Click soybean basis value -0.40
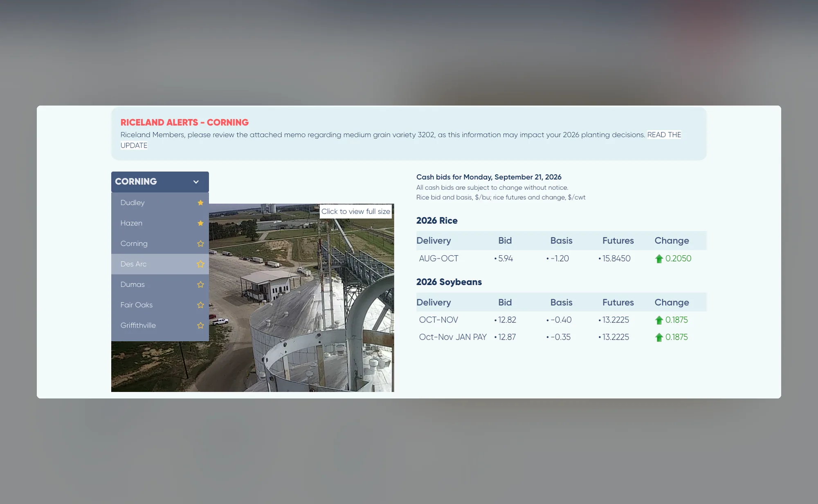The height and width of the screenshot is (504, 818). 561,320
